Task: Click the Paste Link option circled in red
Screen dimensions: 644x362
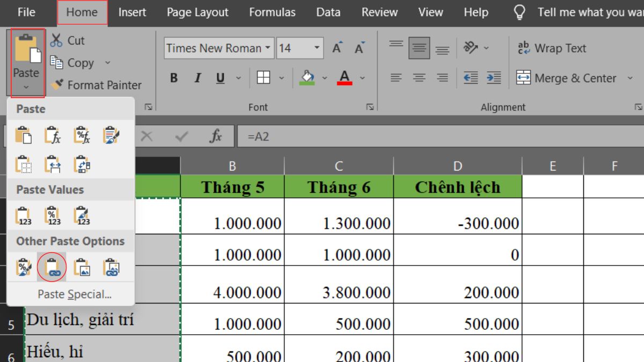Action: coord(53,267)
